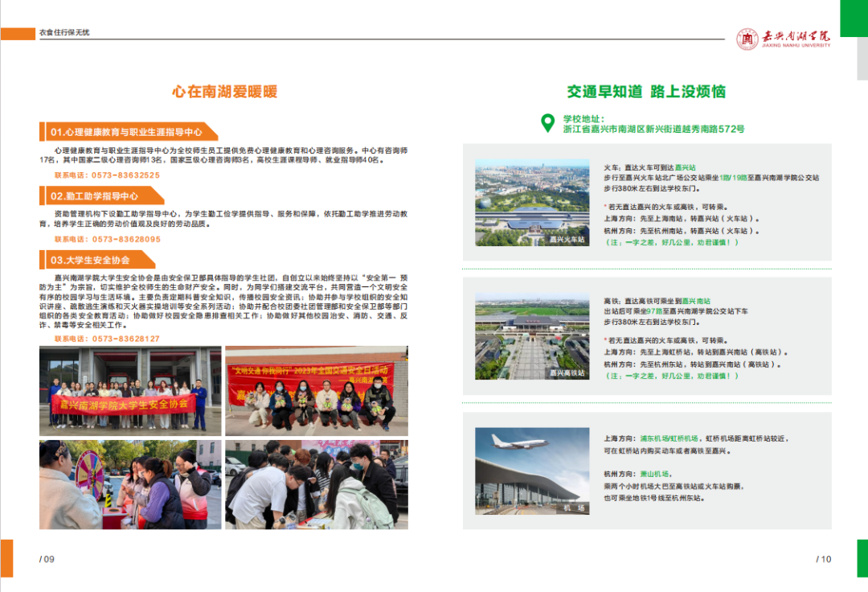This screenshot has width=868, height=592.
Task: Open group photo with 大学生安全协会 banner
Action: click(130, 391)
